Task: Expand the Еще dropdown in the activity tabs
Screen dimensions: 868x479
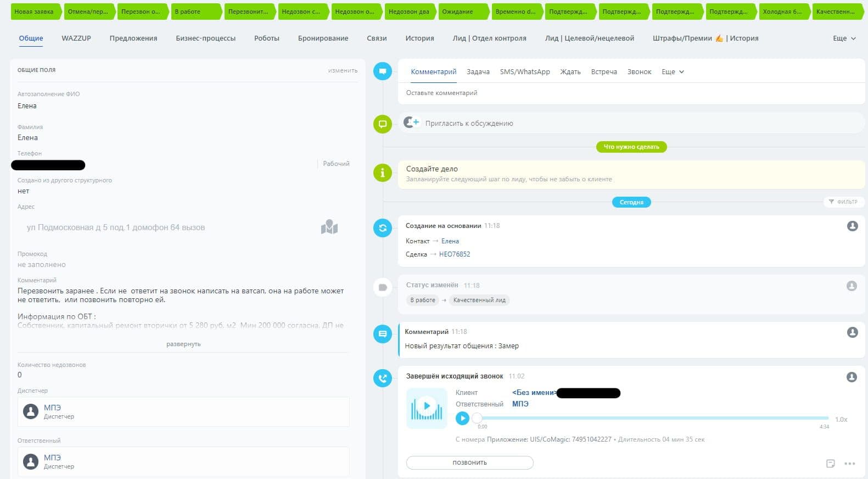Action: (x=673, y=72)
